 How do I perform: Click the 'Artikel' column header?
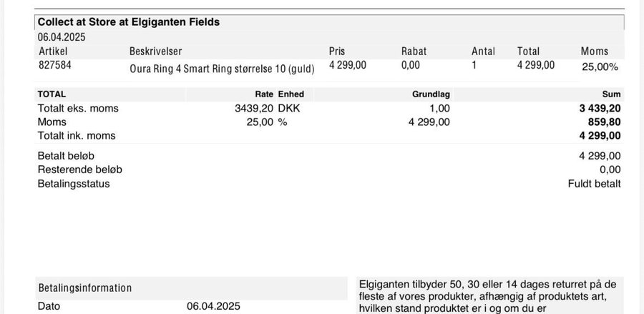[53, 51]
